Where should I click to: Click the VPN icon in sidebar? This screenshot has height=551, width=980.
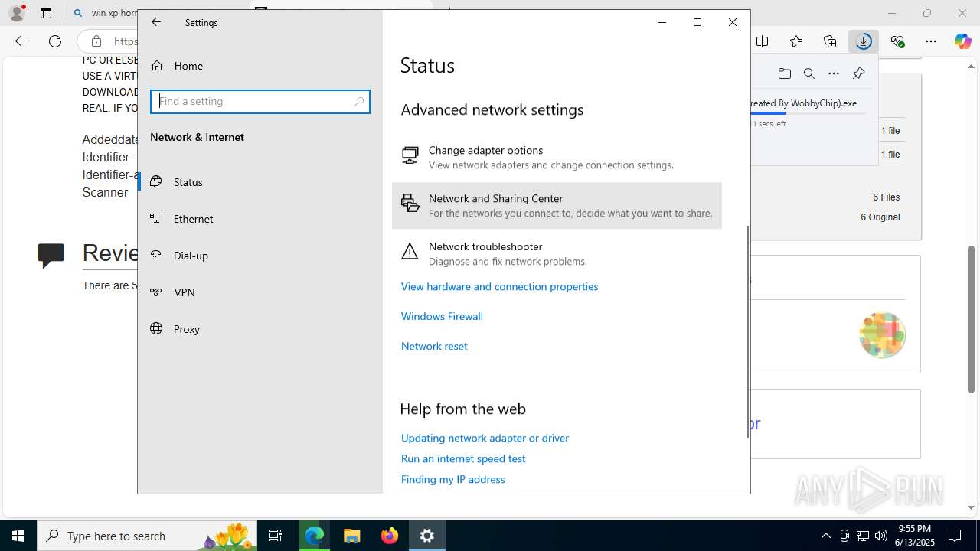[x=156, y=292]
